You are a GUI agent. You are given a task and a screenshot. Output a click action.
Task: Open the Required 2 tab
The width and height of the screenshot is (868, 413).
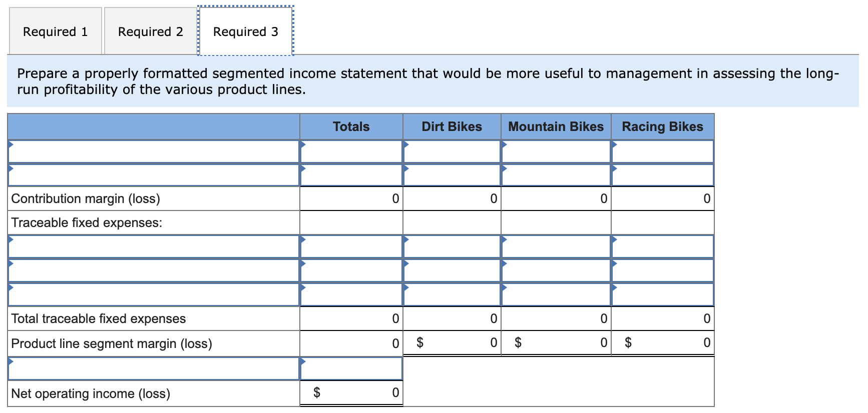click(x=150, y=31)
